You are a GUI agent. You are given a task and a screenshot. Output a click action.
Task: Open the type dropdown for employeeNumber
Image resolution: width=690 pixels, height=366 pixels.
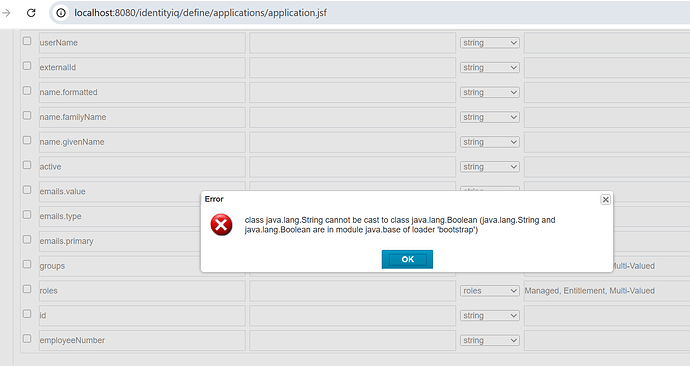tap(490, 340)
